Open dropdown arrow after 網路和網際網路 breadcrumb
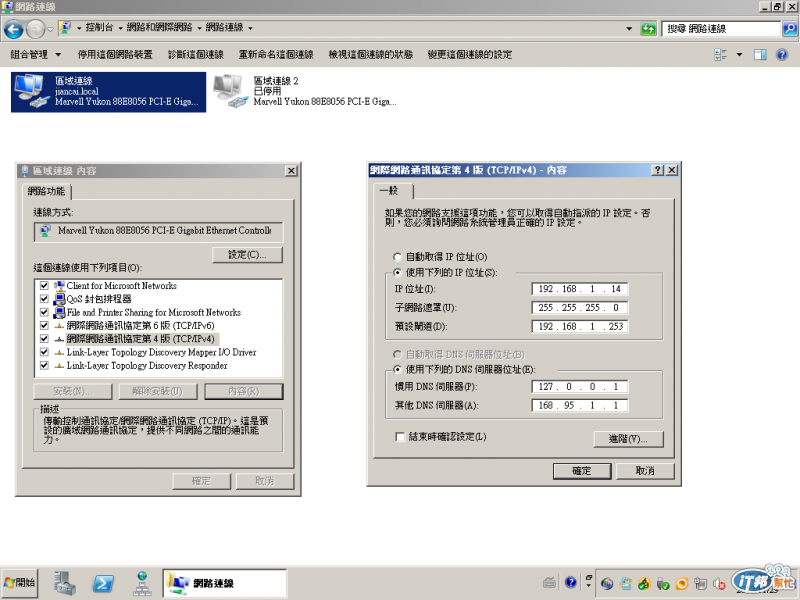Screen dimensions: 800x600 click(199, 28)
